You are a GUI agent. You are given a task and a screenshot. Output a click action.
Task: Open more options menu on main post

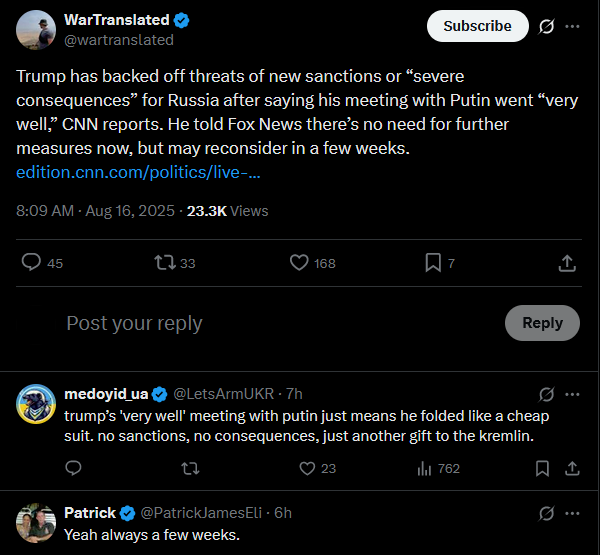[572, 27]
